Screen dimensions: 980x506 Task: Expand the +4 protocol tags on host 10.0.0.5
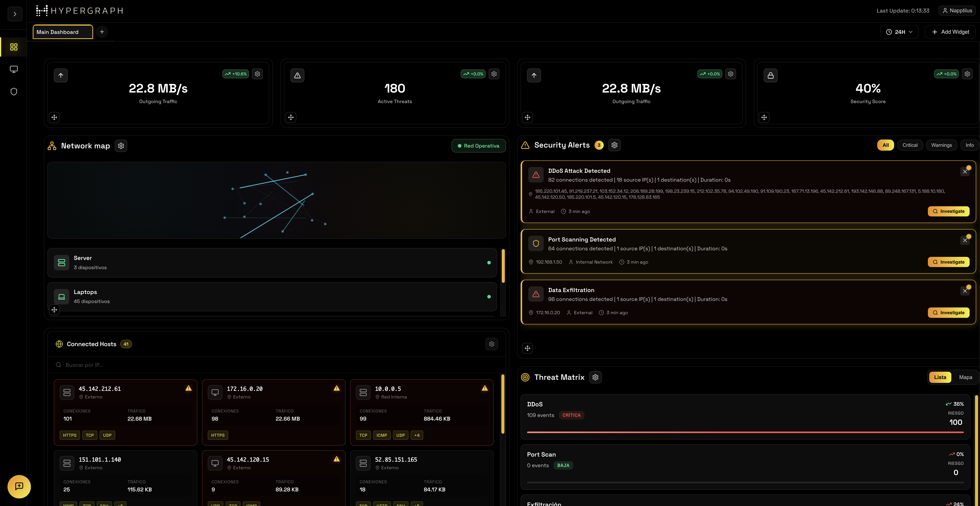tap(417, 435)
